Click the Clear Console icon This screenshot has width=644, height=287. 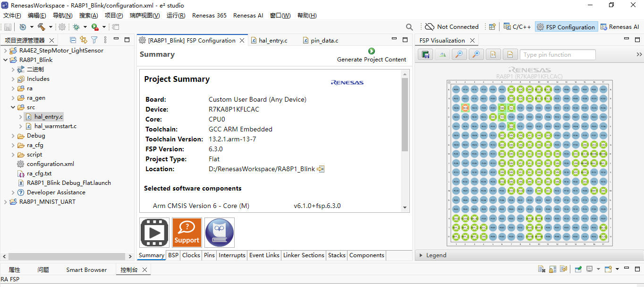(x=542, y=269)
